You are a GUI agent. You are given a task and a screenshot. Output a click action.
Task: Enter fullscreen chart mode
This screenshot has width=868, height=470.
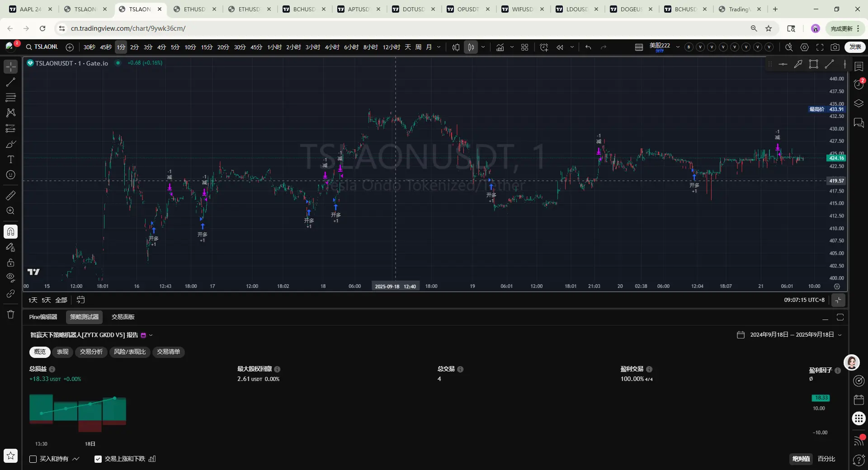click(820, 47)
